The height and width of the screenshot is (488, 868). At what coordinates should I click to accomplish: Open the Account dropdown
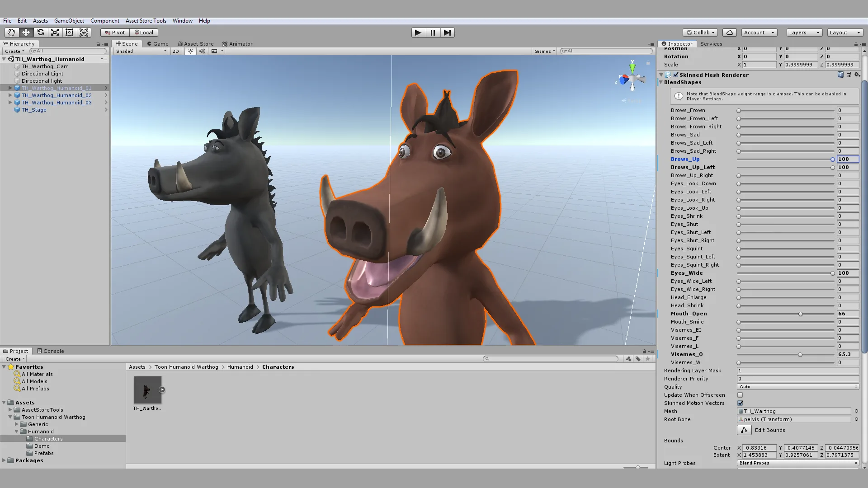[x=759, y=33]
